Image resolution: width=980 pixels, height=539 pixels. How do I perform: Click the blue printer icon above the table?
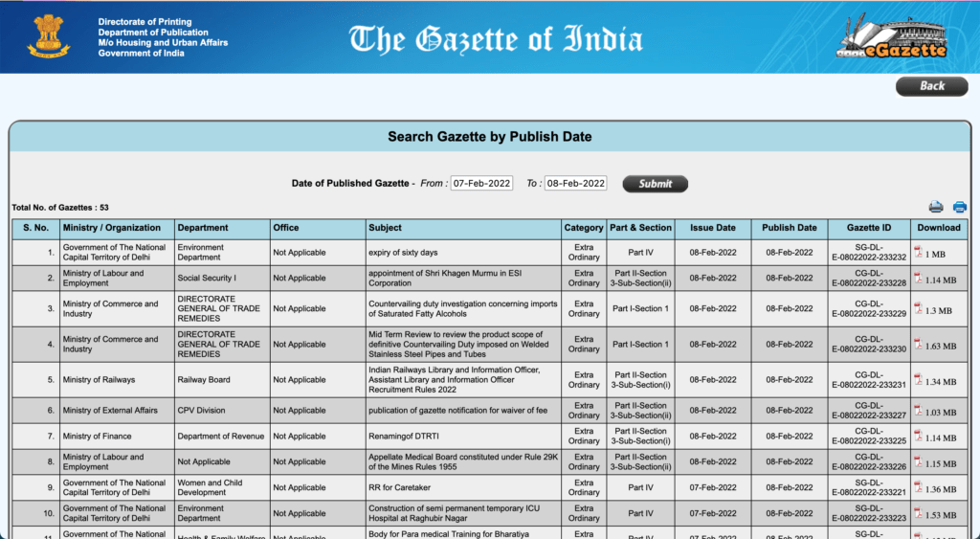click(959, 207)
